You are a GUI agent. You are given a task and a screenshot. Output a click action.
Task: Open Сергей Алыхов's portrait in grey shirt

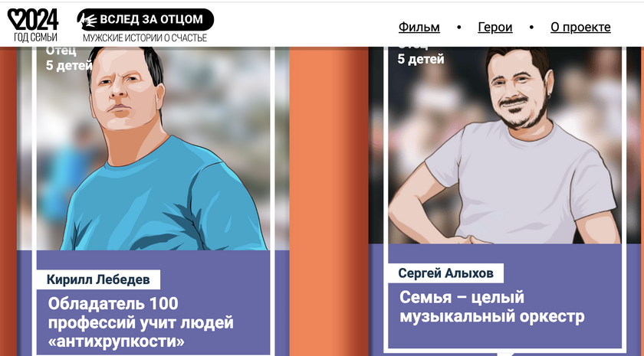pyautogui.click(x=504, y=145)
